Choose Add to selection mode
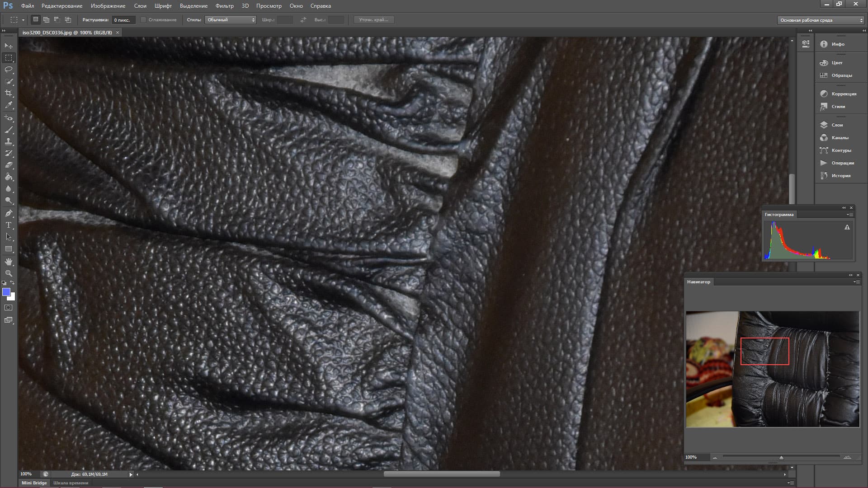The height and width of the screenshot is (488, 868). [46, 20]
